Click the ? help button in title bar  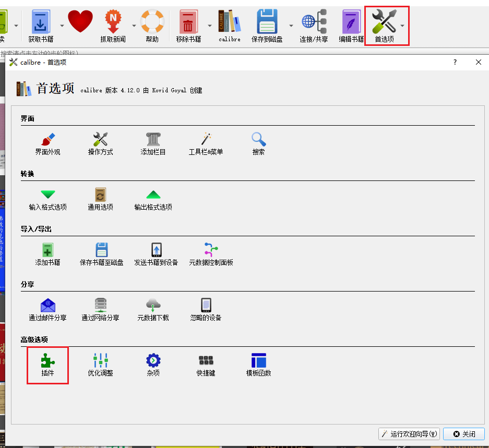click(455, 62)
